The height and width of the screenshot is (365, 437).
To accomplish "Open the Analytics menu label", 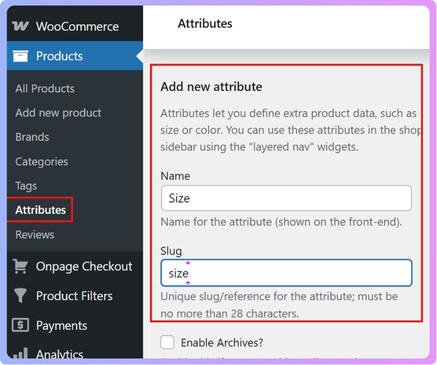I will (59, 353).
